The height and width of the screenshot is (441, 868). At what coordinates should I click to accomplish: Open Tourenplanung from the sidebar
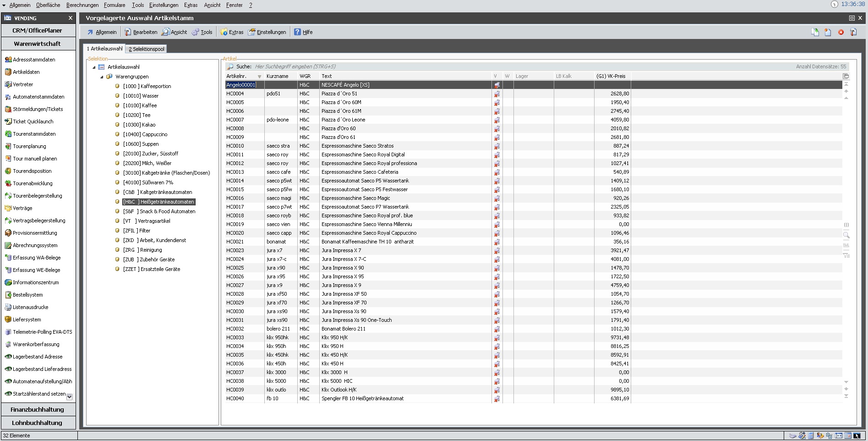click(x=29, y=146)
